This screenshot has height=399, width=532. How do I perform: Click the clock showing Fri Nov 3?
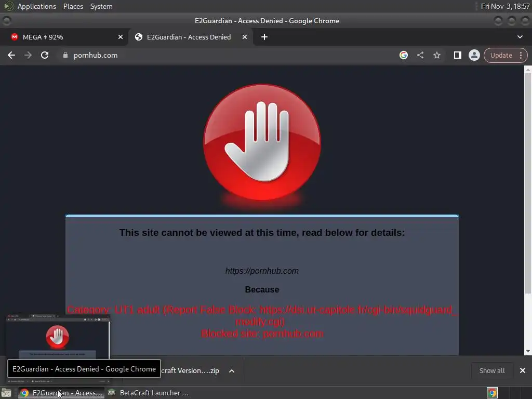(x=505, y=6)
